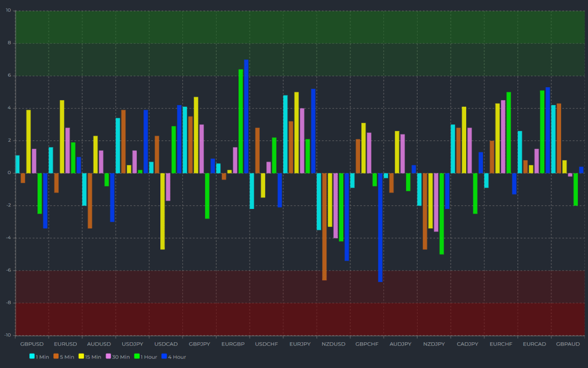Click the blue 4 Hour legend swatch

coord(163,357)
